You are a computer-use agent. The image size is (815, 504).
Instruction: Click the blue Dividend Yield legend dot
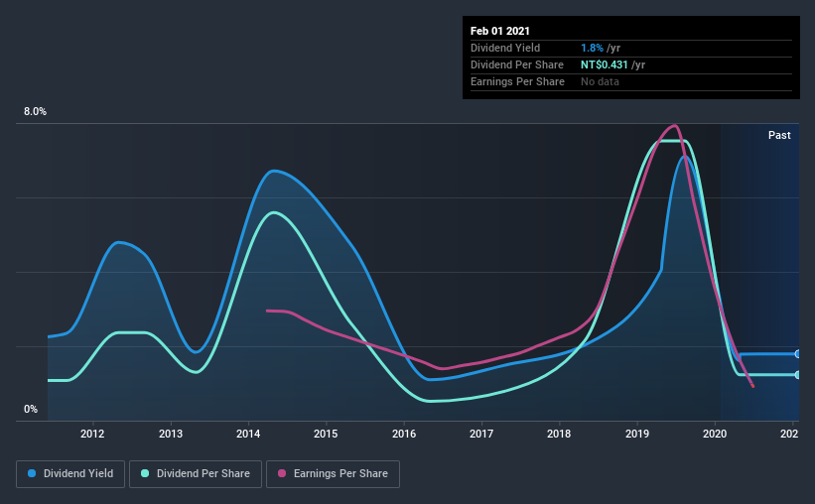point(32,473)
